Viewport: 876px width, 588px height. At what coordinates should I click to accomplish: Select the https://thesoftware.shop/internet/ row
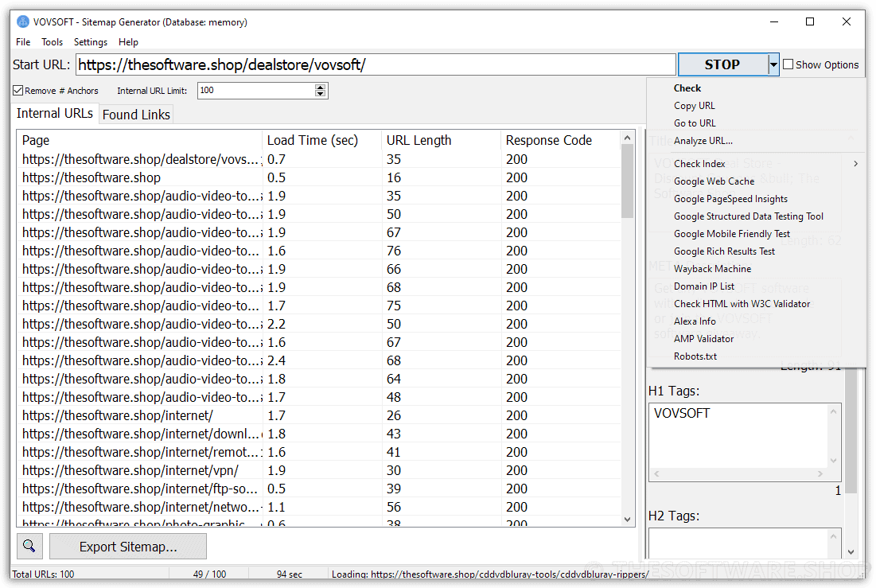click(x=319, y=416)
